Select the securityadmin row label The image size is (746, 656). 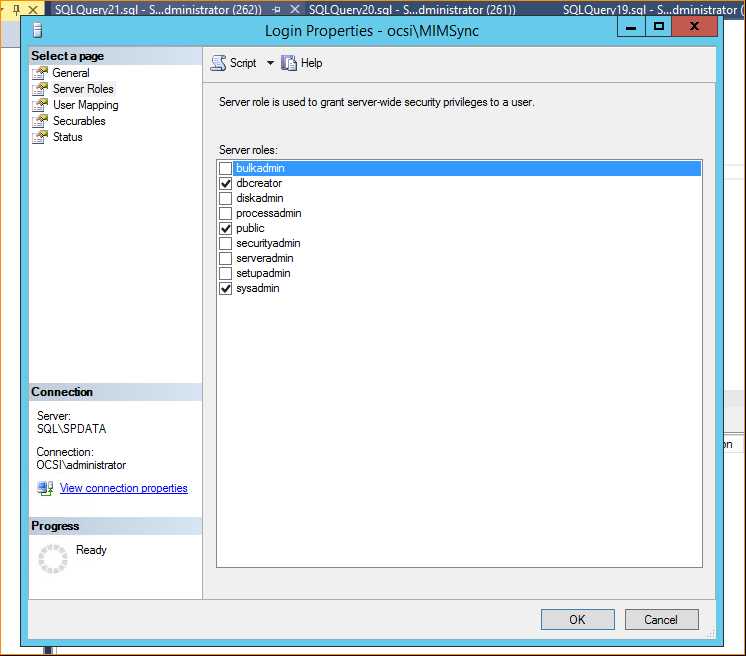268,243
